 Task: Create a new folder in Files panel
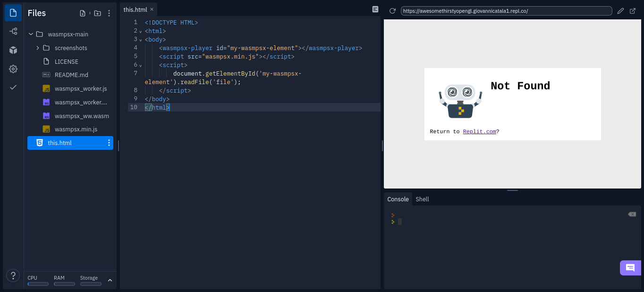[97, 13]
